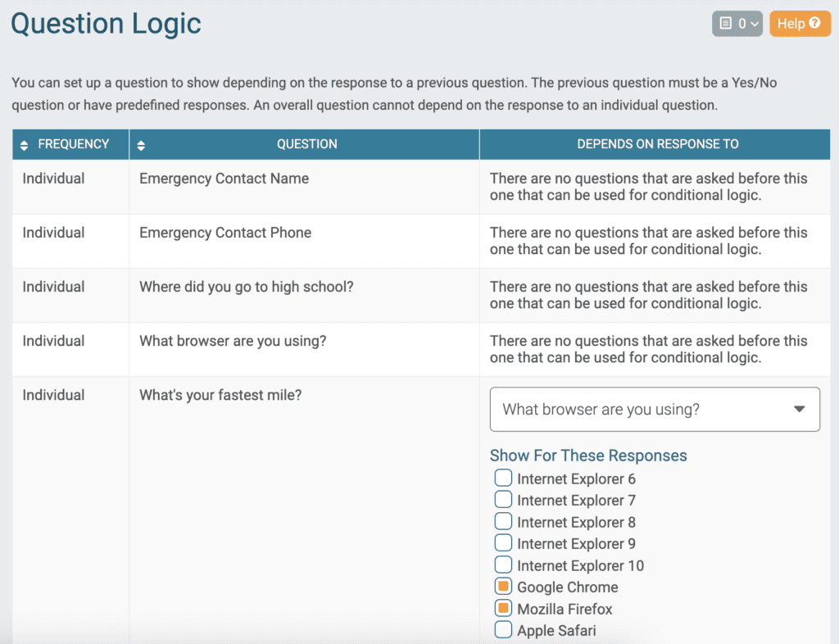
Task: Click 'Show For These Responses' heading
Action: 588,456
